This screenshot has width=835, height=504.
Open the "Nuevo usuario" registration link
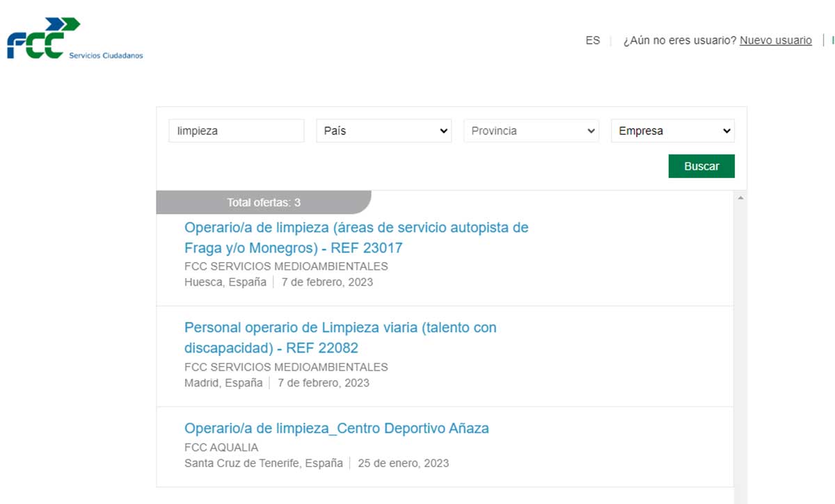(x=775, y=40)
